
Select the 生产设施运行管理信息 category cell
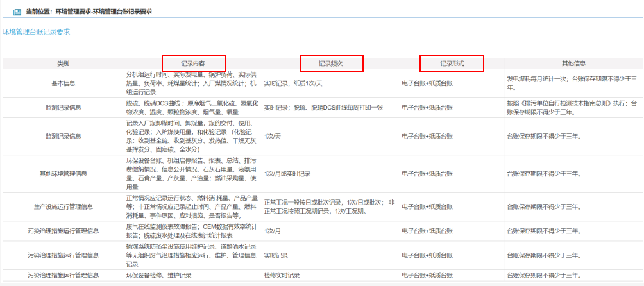(63, 206)
